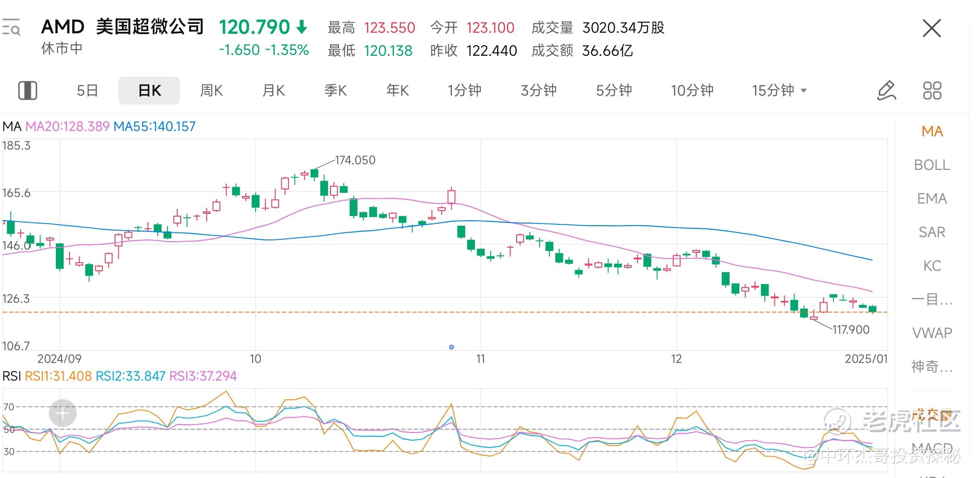Click the 今开 123.100 value
This screenshot has height=478, width=980.
490,28
